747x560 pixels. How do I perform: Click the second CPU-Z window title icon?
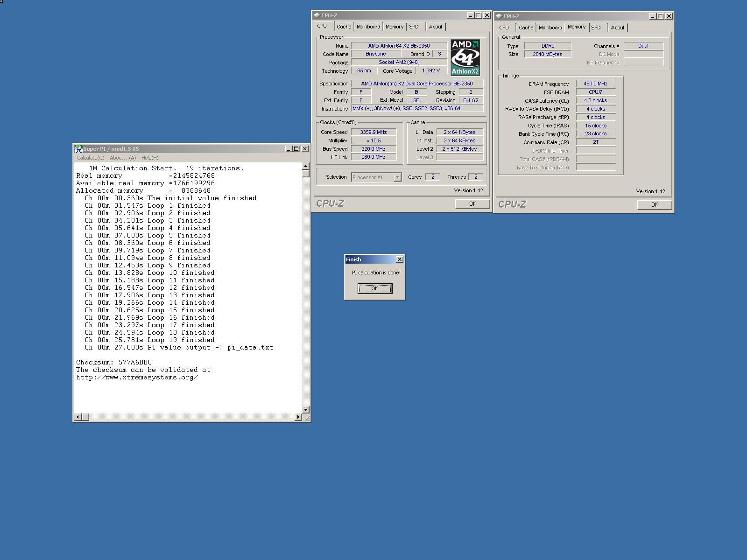(x=499, y=16)
